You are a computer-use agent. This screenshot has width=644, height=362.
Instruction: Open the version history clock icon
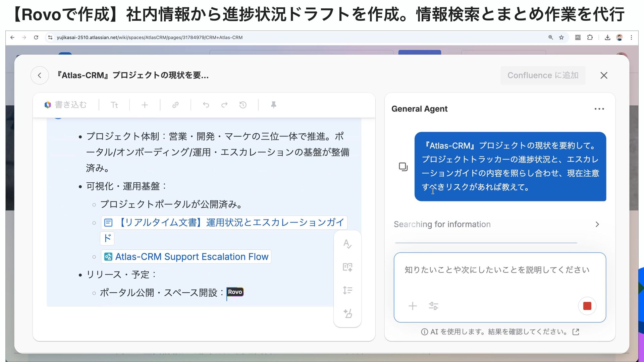pyautogui.click(x=243, y=105)
